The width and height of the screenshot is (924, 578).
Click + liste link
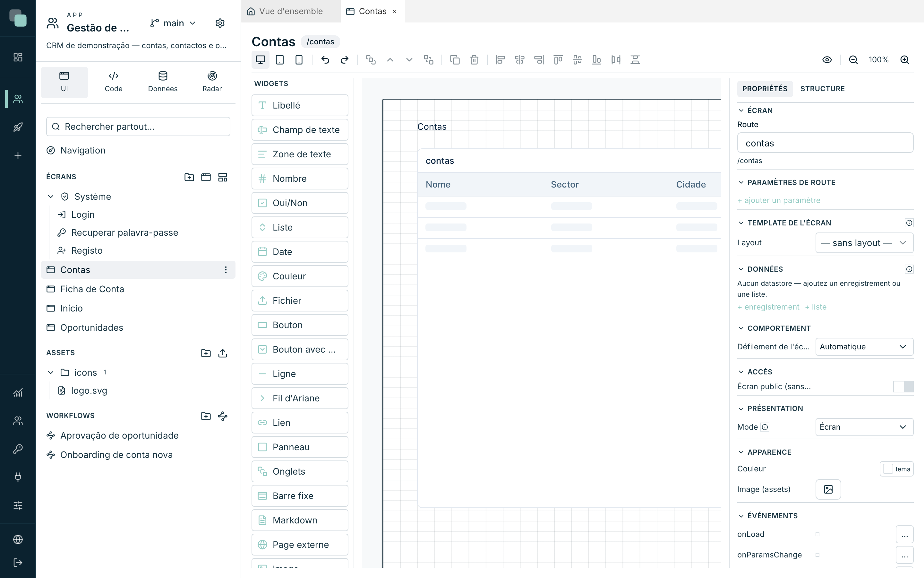tap(816, 307)
